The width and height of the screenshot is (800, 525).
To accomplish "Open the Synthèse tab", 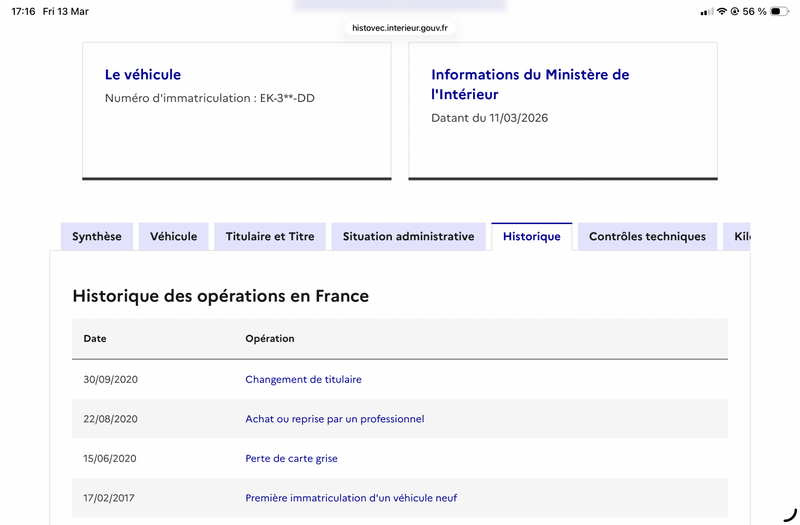I will point(97,237).
